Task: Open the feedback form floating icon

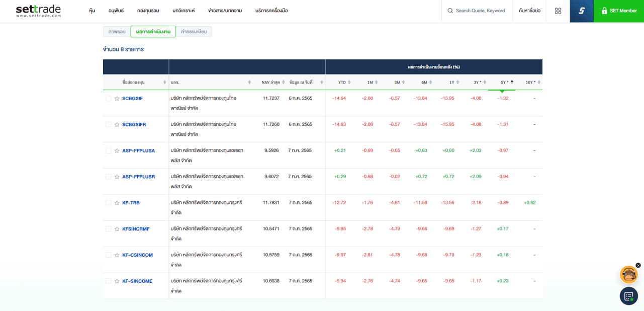Action: (628, 296)
